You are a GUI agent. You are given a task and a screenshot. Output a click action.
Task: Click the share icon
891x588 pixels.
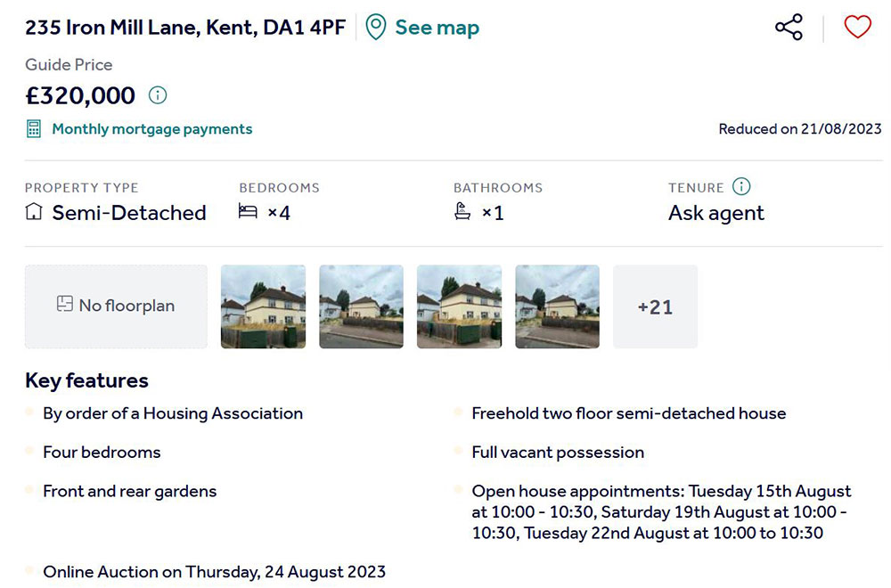(789, 28)
